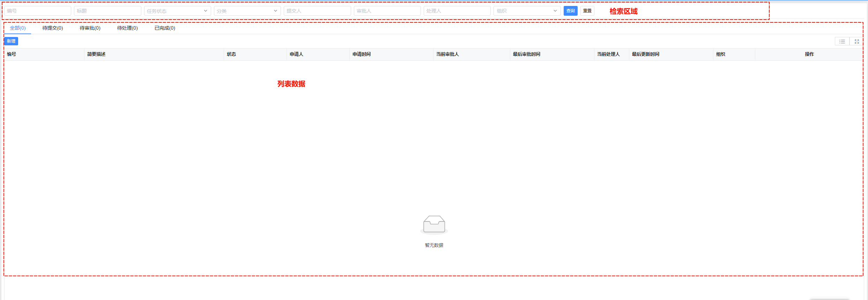868x300 pixels.
Task: Click the column settings list icon
Action: [x=842, y=42]
